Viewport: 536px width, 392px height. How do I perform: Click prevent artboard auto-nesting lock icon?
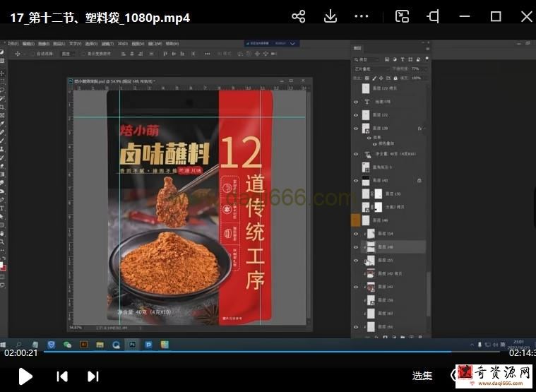click(388, 78)
